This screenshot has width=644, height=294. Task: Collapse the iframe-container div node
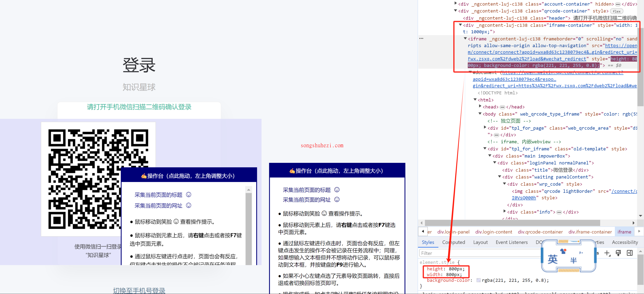(460, 25)
